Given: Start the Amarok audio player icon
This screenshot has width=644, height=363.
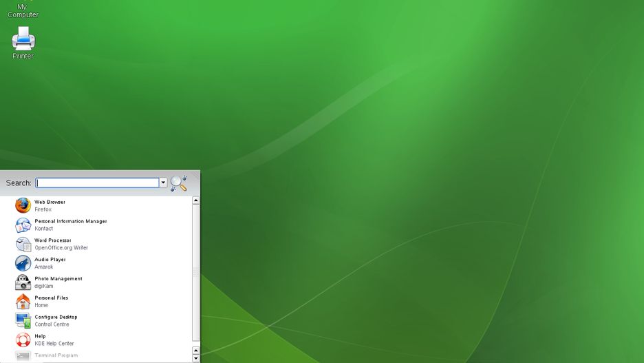Looking at the screenshot, I should click(x=23, y=263).
